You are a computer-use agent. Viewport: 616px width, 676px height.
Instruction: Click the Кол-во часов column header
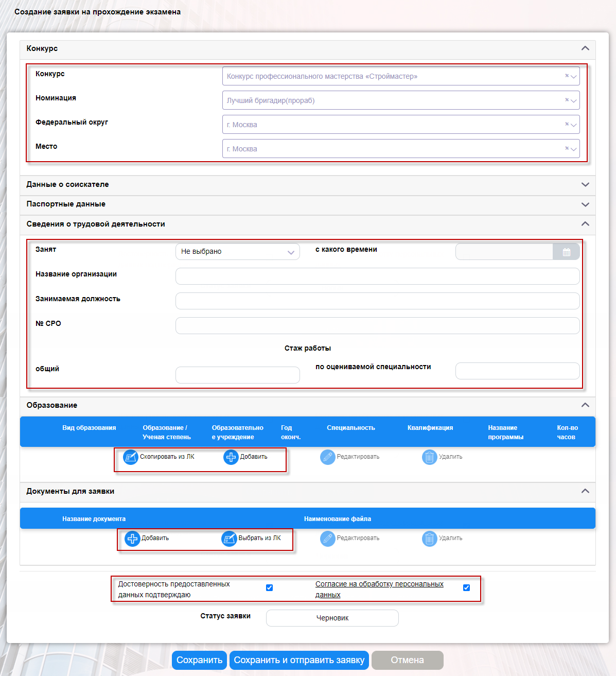[x=568, y=432]
